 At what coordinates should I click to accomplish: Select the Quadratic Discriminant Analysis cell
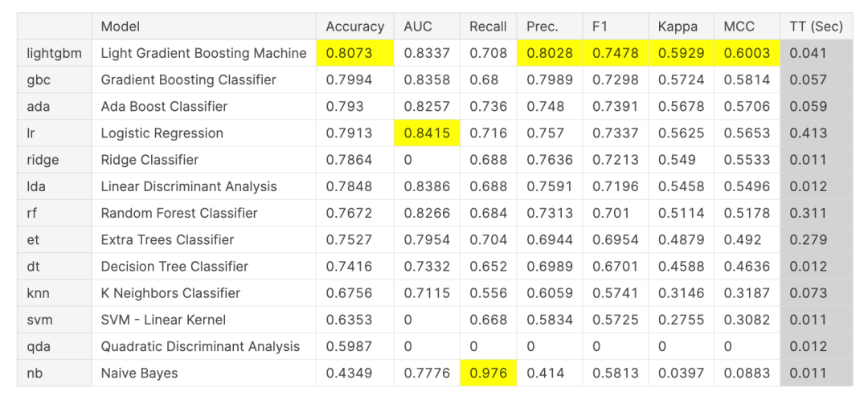(x=200, y=346)
